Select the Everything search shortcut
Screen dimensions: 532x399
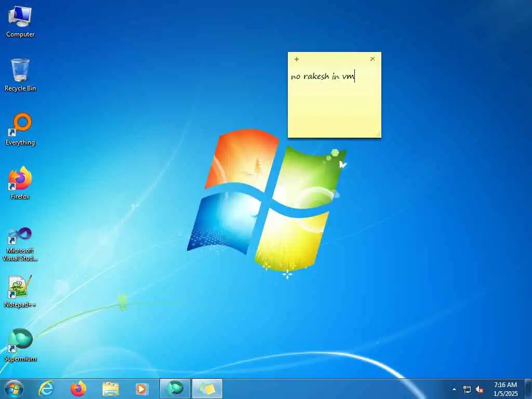(x=20, y=129)
